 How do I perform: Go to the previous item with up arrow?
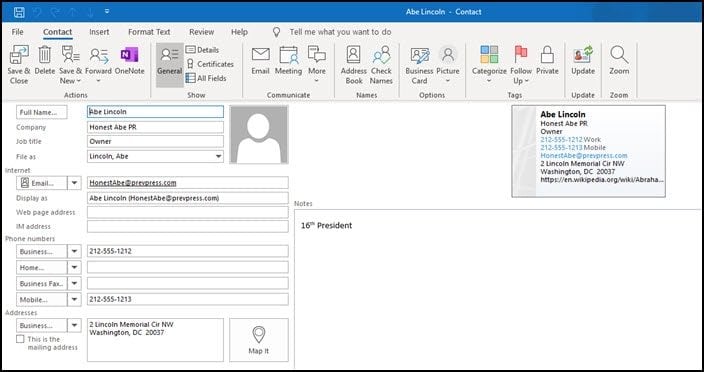[x=73, y=12]
